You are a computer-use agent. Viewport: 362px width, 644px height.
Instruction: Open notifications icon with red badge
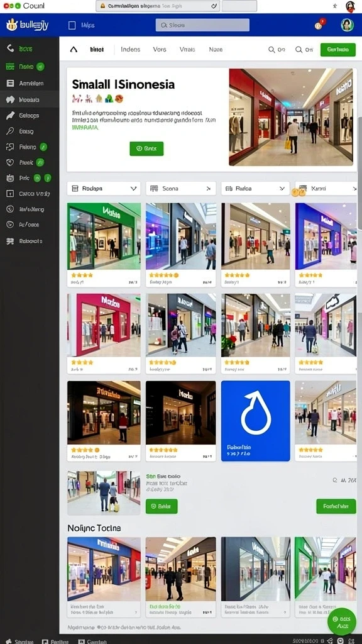click(x=320, y=25)
